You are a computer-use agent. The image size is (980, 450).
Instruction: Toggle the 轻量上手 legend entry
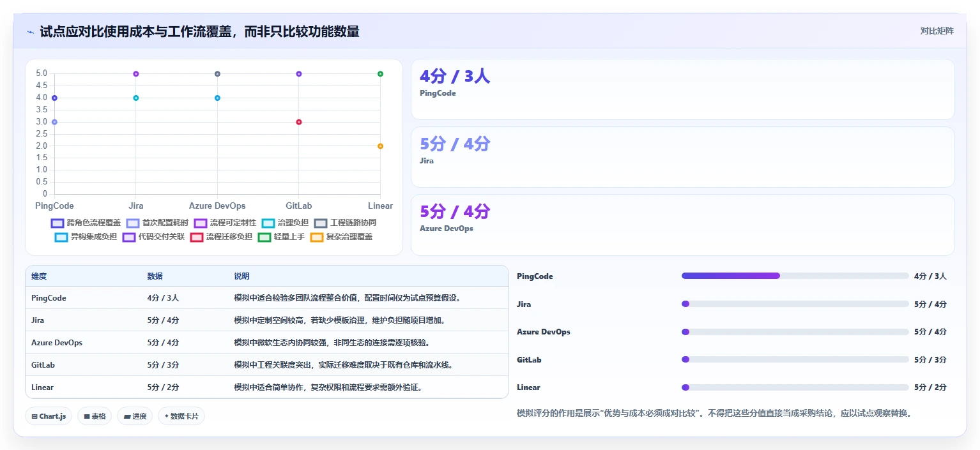tap(282, 237)
